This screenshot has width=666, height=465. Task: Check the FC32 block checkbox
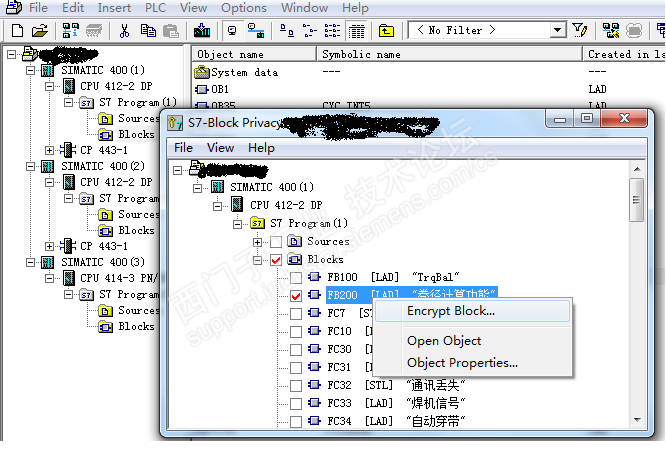[296, 386]
